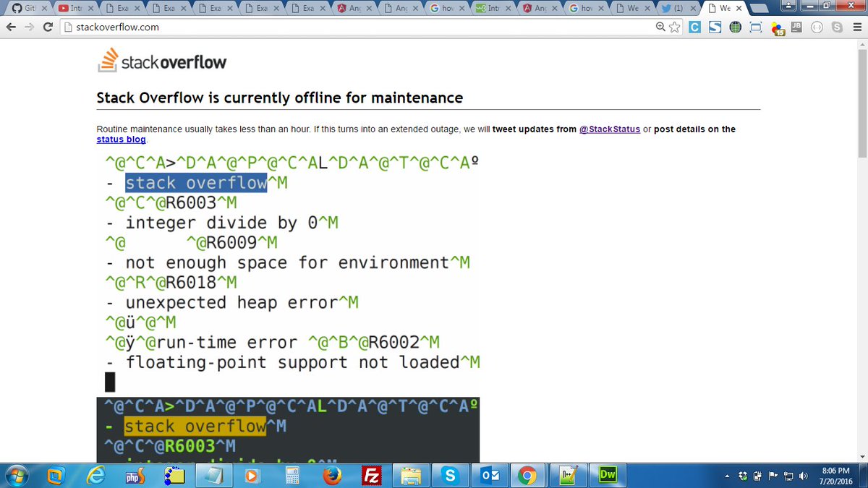The width and height of the screenshot is (868, 488).
Task: Open Notepad++ from the taskbar
Action: point(567,476)
